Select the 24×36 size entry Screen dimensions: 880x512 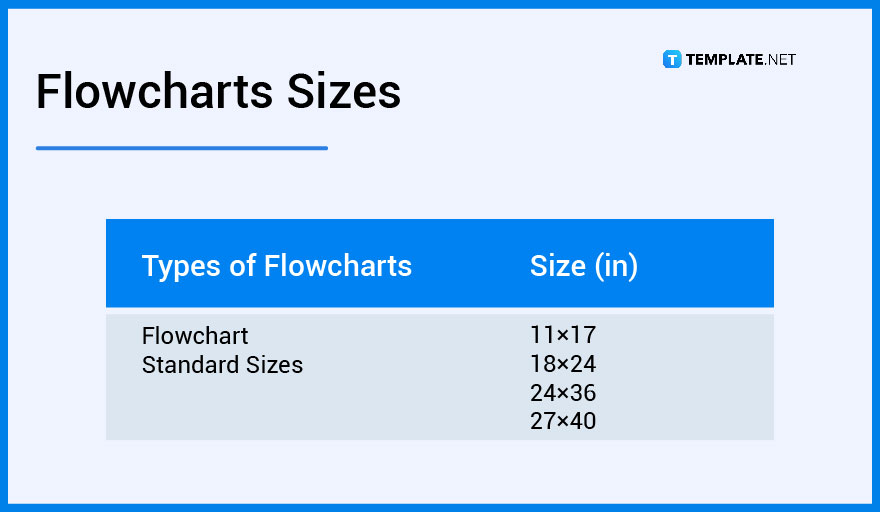(563, 393)
